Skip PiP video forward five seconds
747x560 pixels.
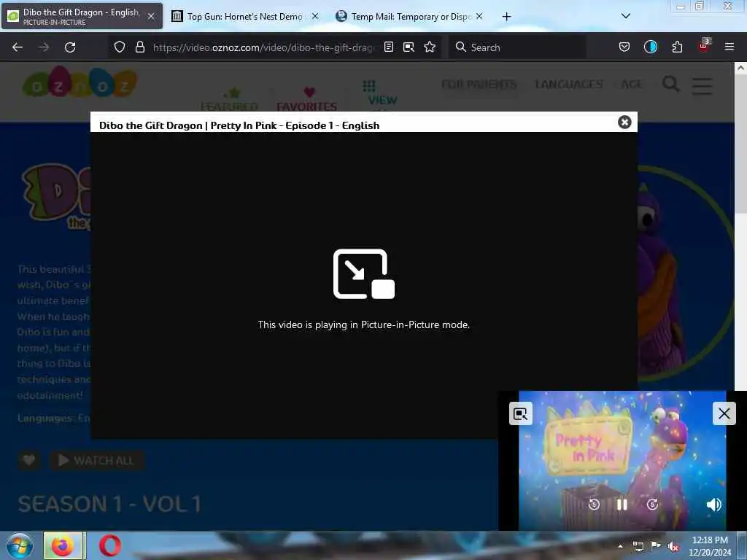coord(653,505)
